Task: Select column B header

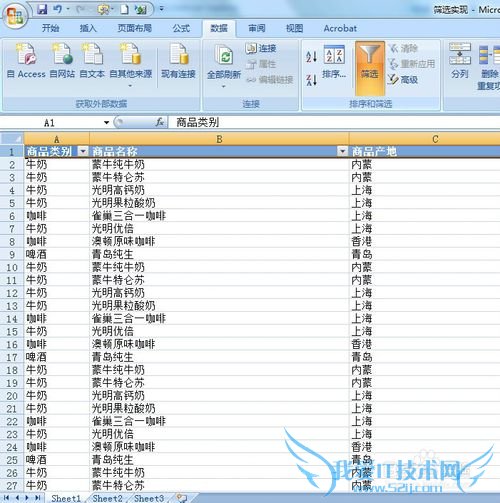Action: [219, 139]
